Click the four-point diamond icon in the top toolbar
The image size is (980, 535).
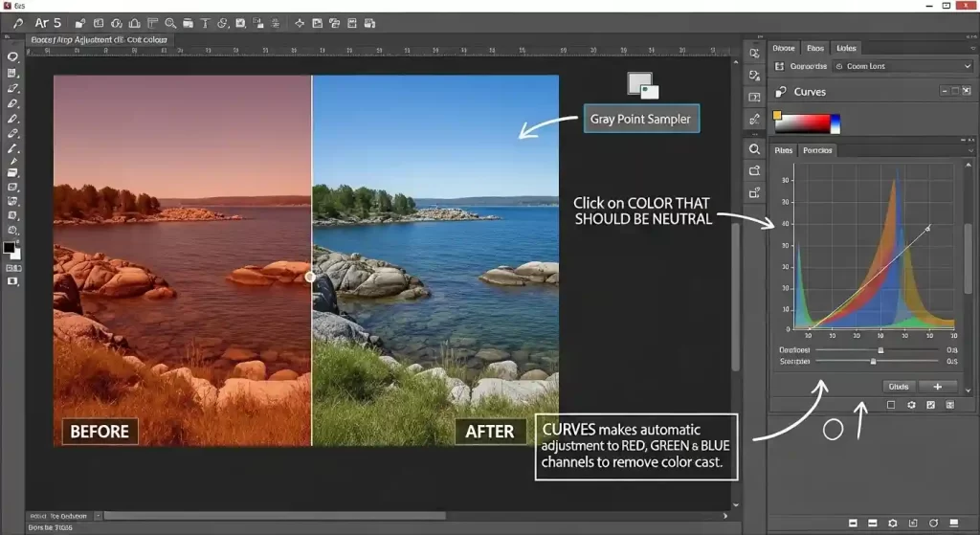coord(300,23)
